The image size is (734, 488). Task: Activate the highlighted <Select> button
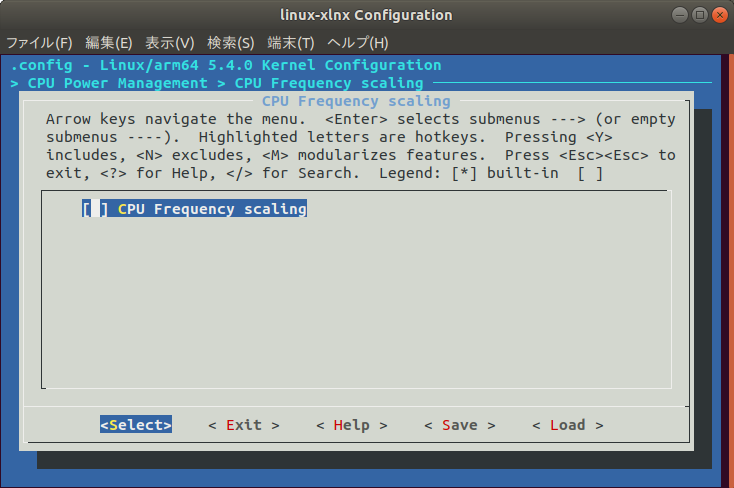pyautogui.click(x=136, y=425)
